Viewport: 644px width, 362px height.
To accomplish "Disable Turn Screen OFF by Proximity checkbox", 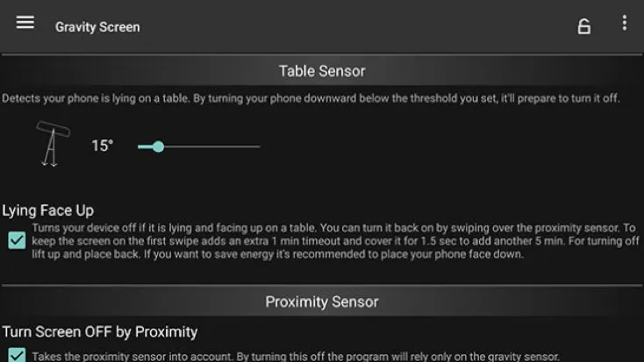I will pos(17,355).
